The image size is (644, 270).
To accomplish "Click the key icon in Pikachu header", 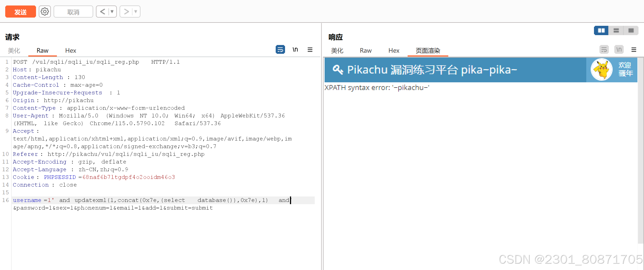I will click(338, 70).
